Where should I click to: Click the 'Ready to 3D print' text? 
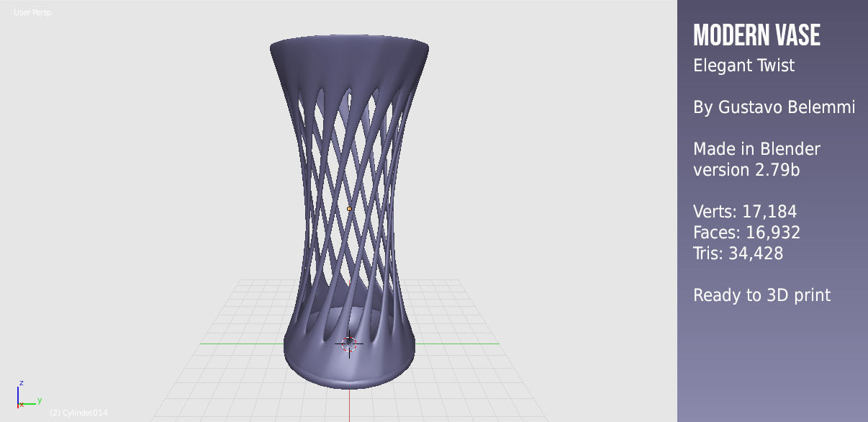pyautogui.click(x=761, y=295)
